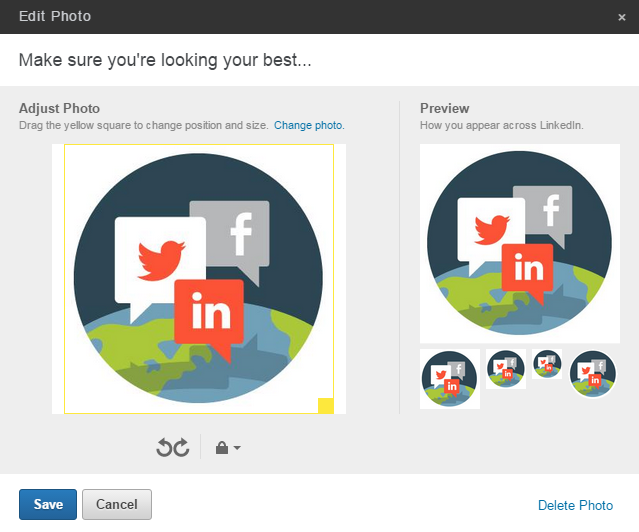Click the Adjust Photo heading

(x=59, y=108)
